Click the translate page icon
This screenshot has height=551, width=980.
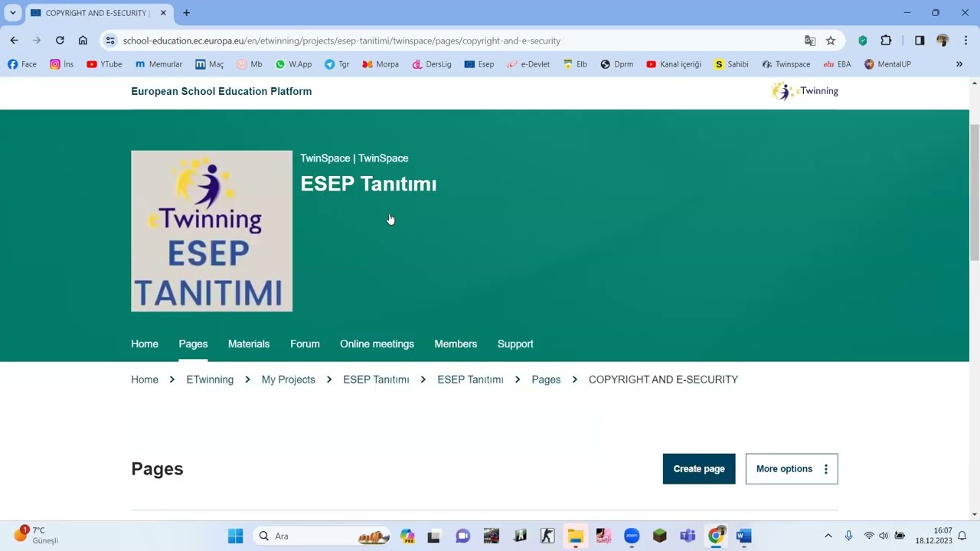[810, 41]
